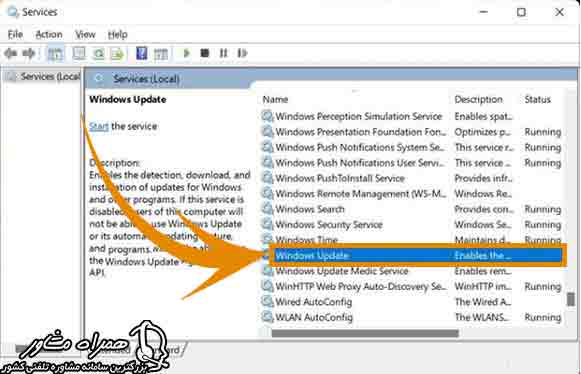Image resolution: width=581 pixels, height=374 pixels.
Task: Open the View menu
Action: pyautogui.click(x=85, y=34)
